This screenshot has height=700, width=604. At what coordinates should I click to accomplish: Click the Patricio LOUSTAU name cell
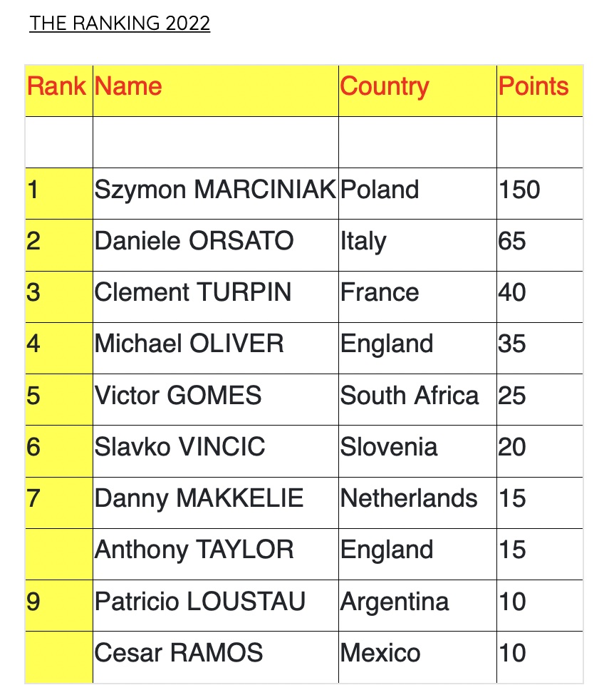click(x=200, y=602)
